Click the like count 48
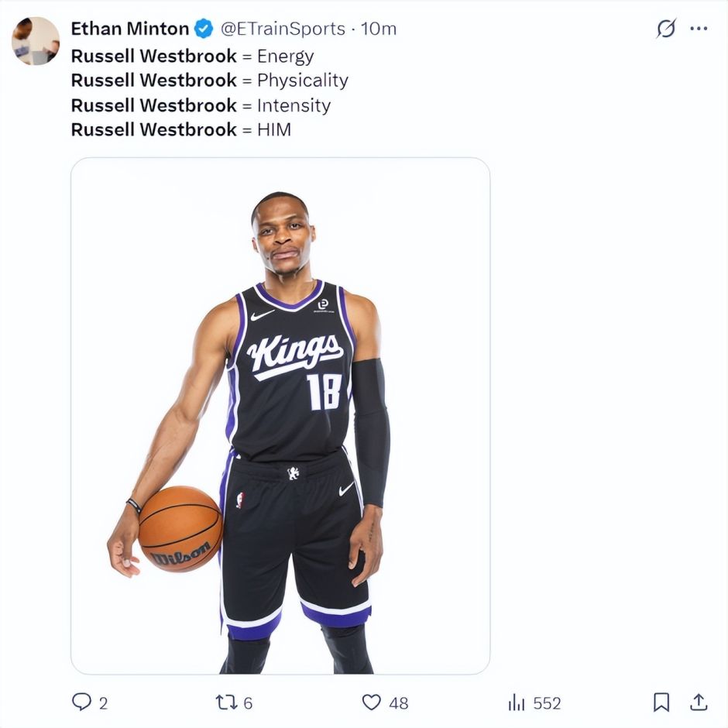Screen dimensions: 728x728 point(398,703)
